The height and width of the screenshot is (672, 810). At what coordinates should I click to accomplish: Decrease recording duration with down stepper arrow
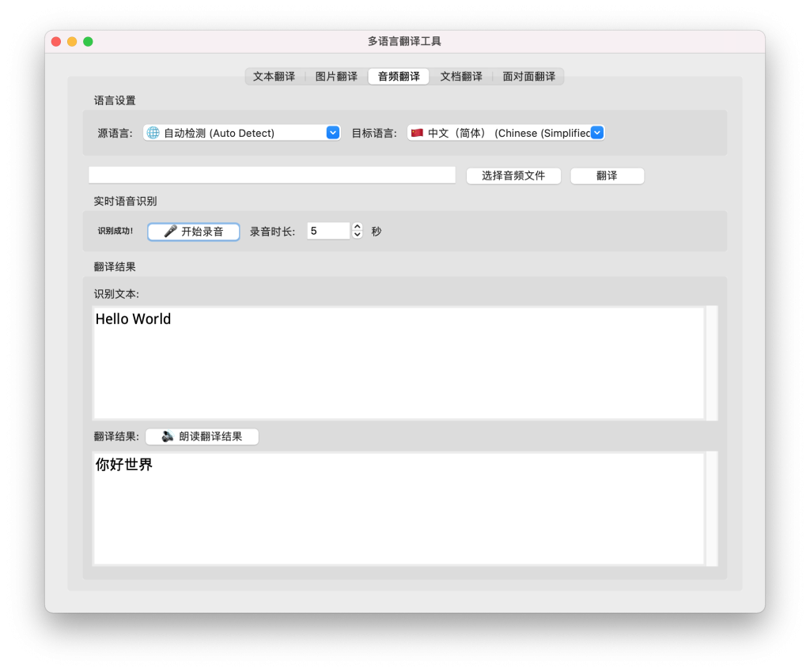tap(357, 235)
